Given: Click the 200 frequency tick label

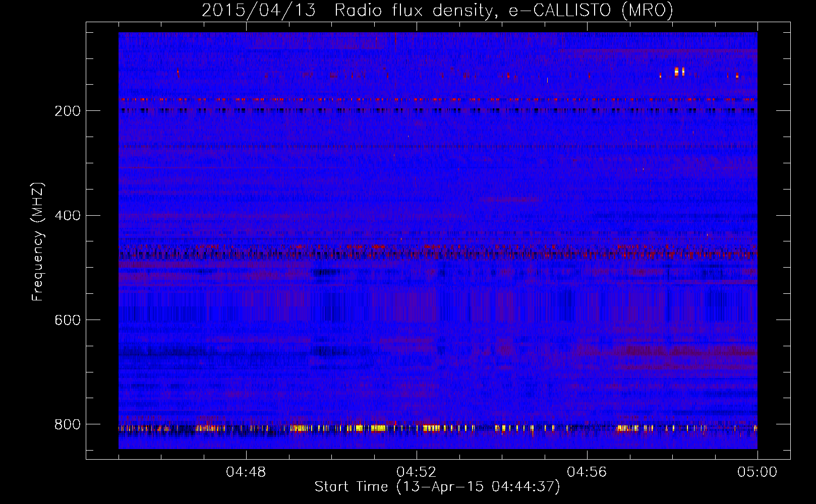Looking at the screenshot, I should click(67, 111).
